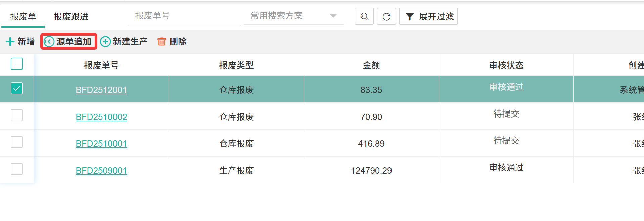Focus the 报废单号 search input field
This screenshot has height=221, width=644.
click(184, 16)
